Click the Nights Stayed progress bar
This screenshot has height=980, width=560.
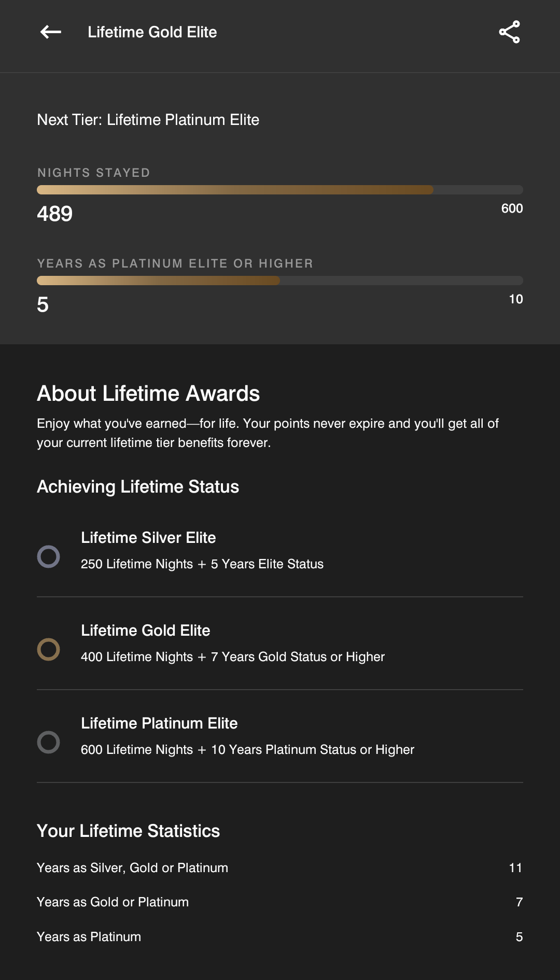tap(280, 190)
